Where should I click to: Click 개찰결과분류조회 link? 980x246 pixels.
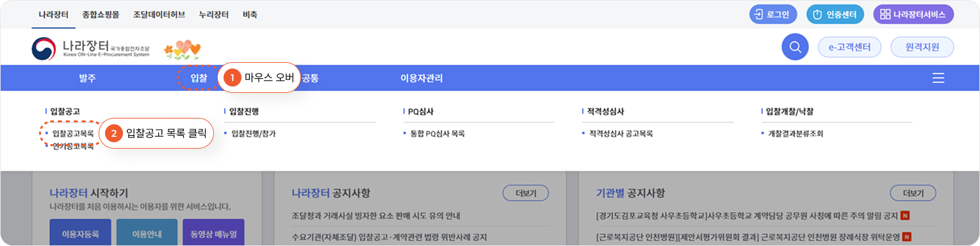point(795,134)
